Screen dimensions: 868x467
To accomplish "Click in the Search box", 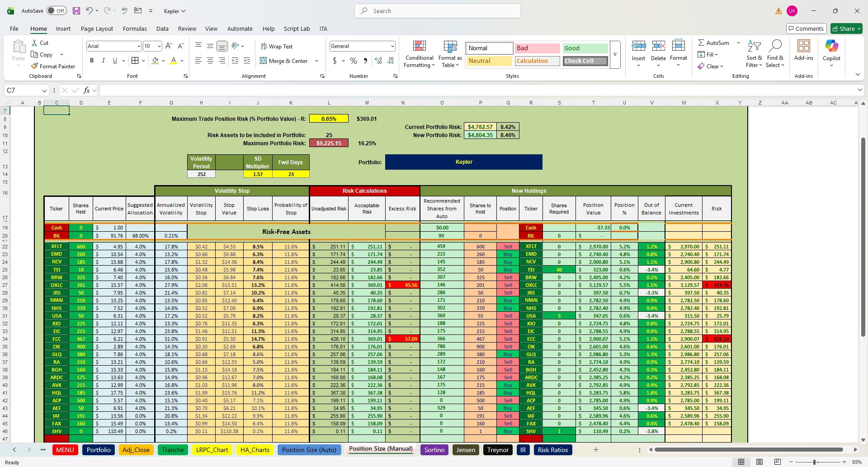I will [438, 11].
